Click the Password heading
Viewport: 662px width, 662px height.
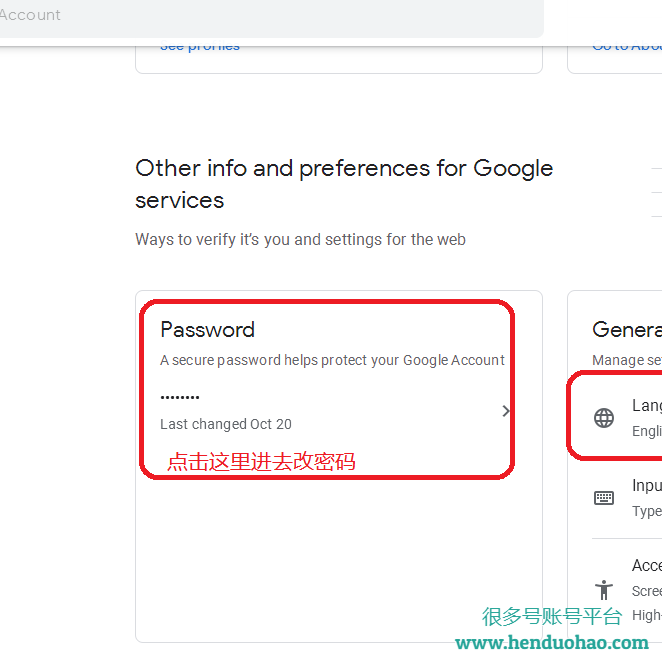207,330
